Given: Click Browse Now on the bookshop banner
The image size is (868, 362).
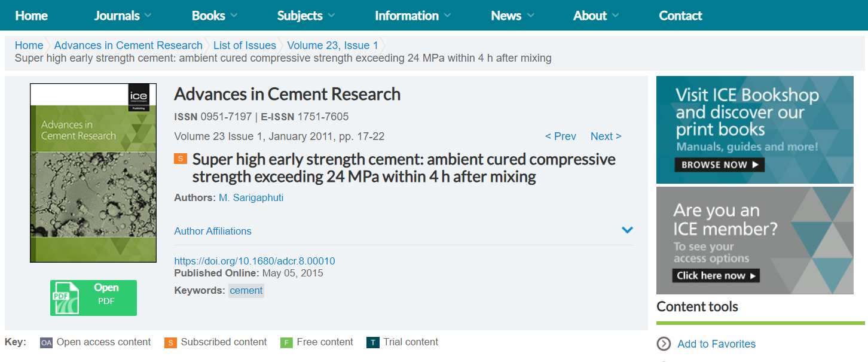Looking at the screenshot, I should [x=720, y=165].
